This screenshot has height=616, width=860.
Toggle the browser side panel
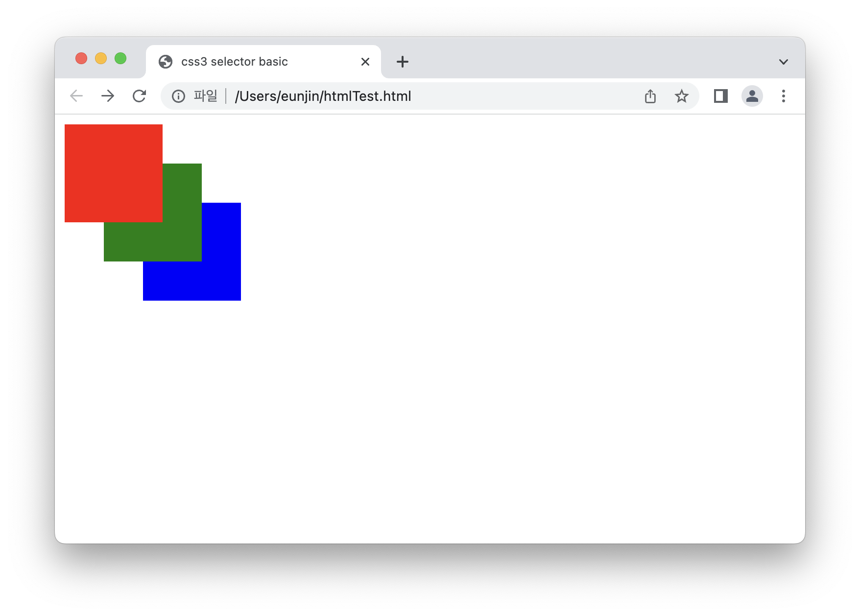pyautogui.click(x=721, y=96)
